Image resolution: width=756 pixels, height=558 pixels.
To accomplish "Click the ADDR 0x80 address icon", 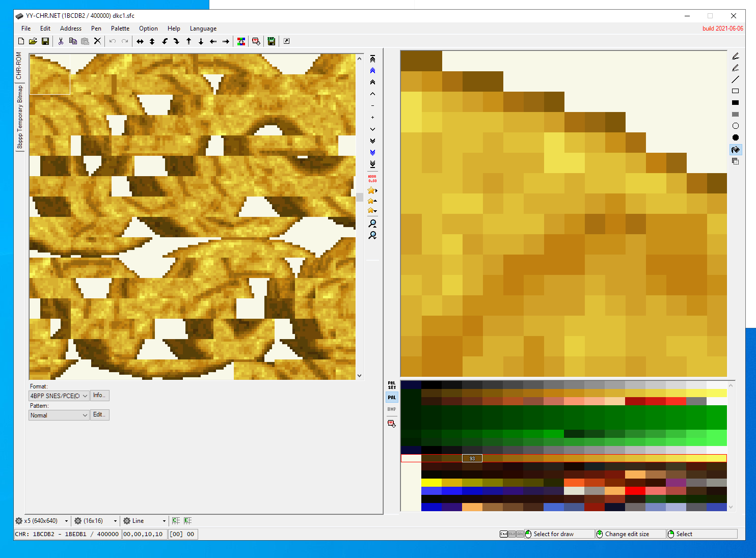I will (x=372, y=179).
